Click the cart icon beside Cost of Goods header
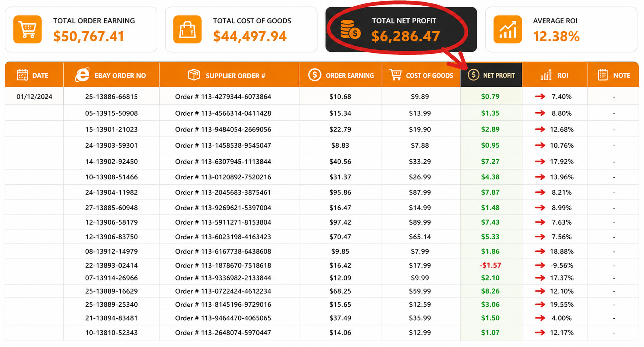The image size is (644, 347). point(395,75)
